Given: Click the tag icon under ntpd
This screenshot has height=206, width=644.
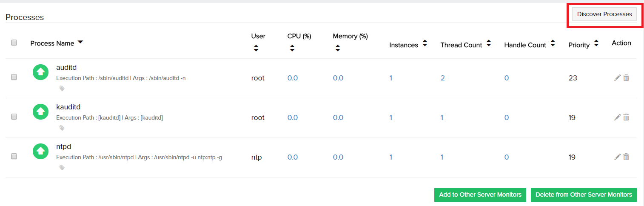Looking at the screenshot, I should click(x=62, y=168).
